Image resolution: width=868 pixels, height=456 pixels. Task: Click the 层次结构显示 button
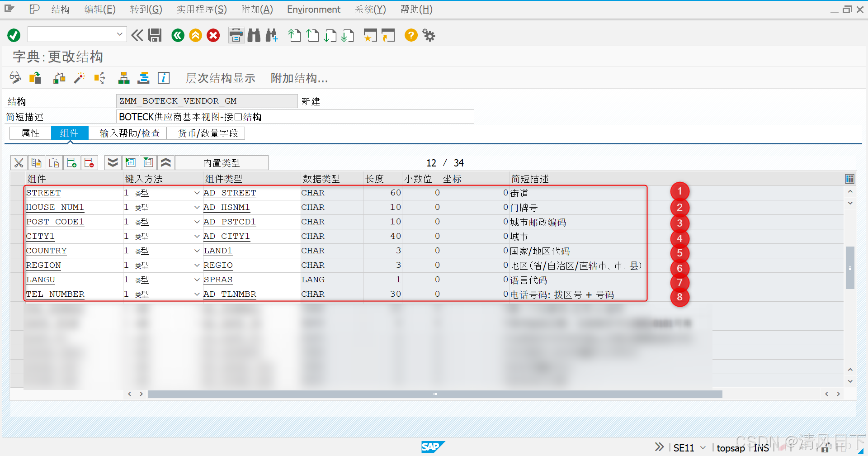coord(220,78)
